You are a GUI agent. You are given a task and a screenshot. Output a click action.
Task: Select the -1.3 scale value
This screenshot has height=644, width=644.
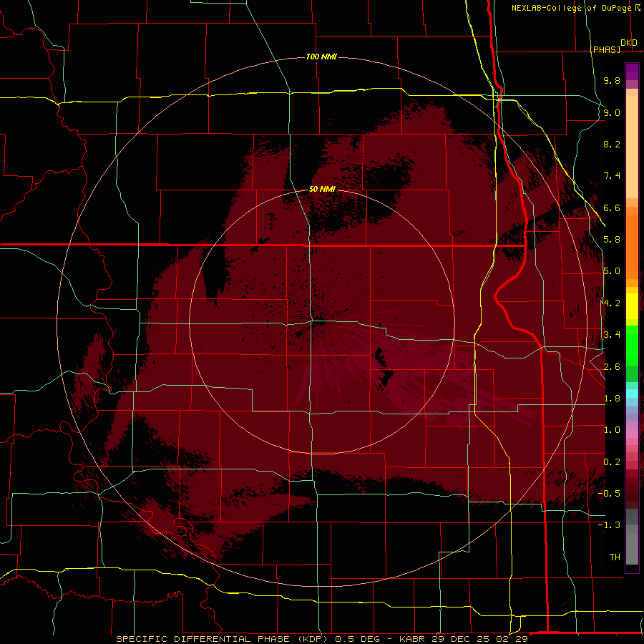click(609, 525)
